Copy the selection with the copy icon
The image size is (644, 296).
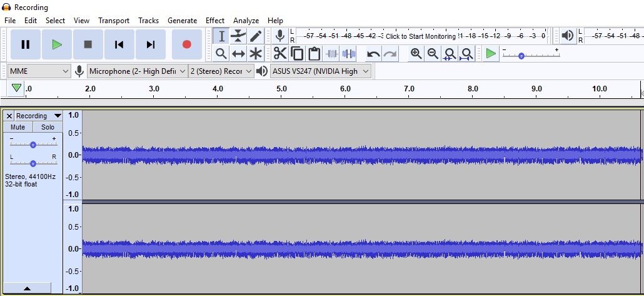click(x=297, y=53)
